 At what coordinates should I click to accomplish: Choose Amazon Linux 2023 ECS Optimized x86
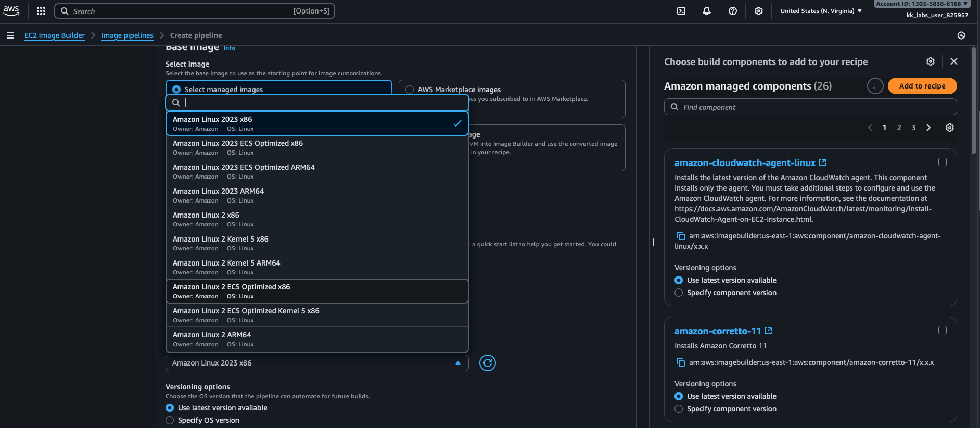pyautogui.click(x=317, y=147)
